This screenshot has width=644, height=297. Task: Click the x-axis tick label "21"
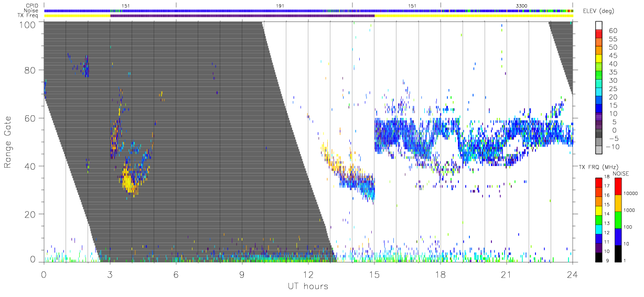pos(507,273)
